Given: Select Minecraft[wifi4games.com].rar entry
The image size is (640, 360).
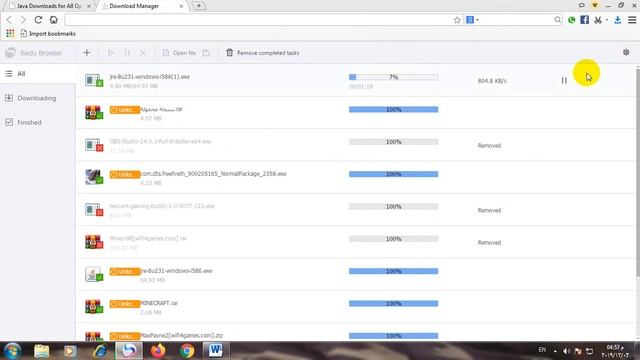Looking at the screenshot, I should click(148, 238).
